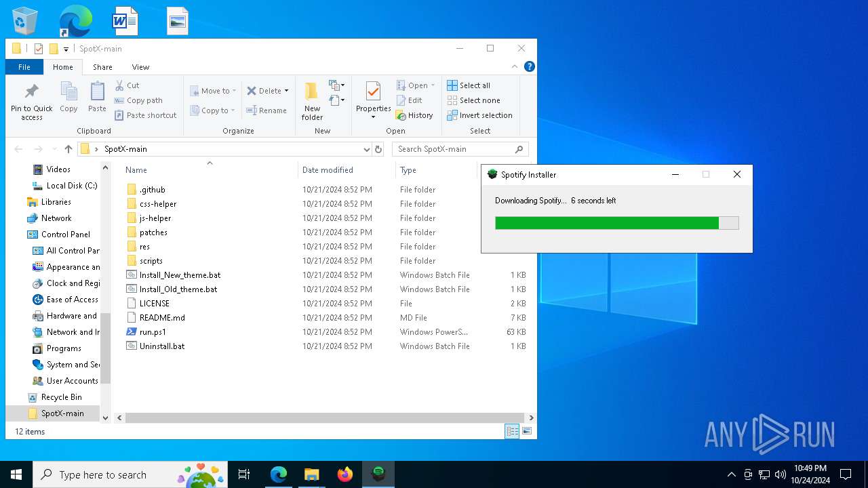Screen dimensions: 868x488
Task: Click Select all
Action: coord(469,85)
